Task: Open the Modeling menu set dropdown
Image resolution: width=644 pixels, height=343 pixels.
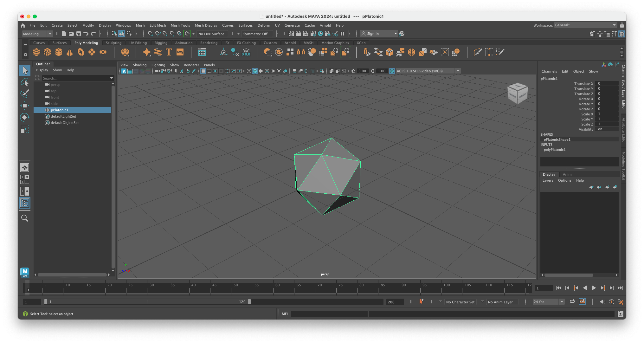Action: coord(37,34)
